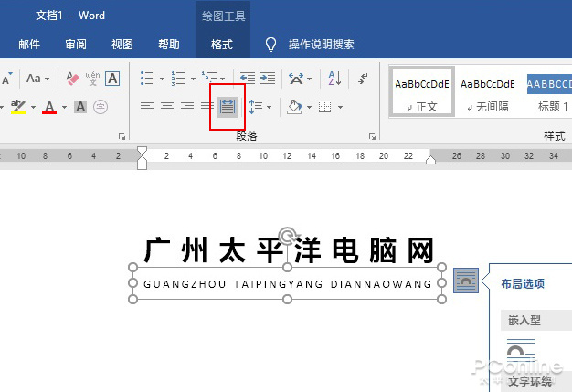Align text left
This screenshot has height=392, width=572.
[147, 107]
